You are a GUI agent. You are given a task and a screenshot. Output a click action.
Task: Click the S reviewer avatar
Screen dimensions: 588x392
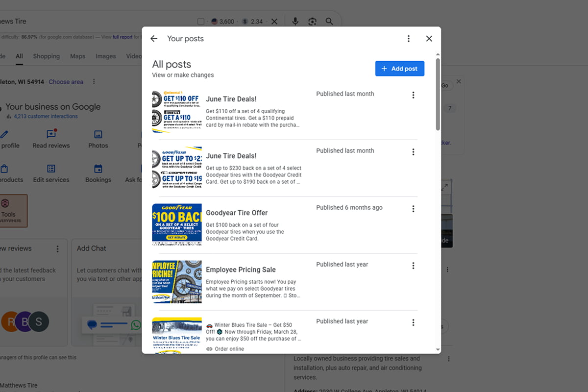pyautogui.click(x=38, y=321)
